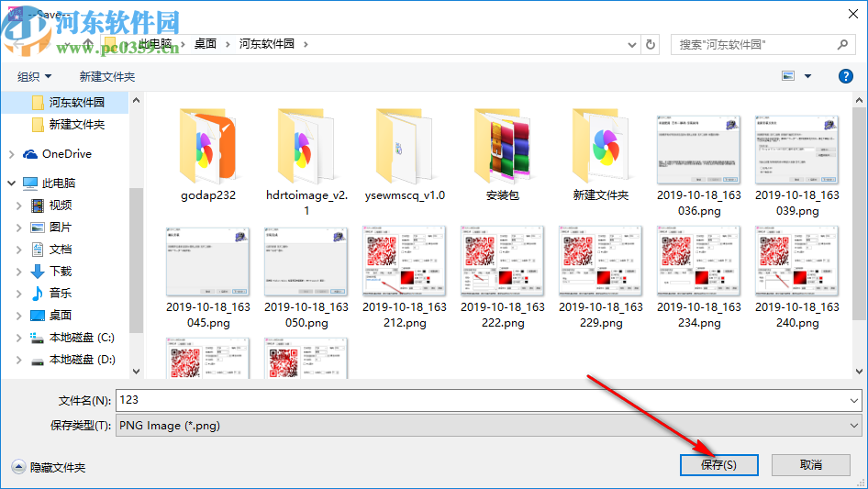This screenshot has width=868, height=489.
Task: Expand the OneDrive tree node
Action: pyautogui.click(x=12, y=154)
